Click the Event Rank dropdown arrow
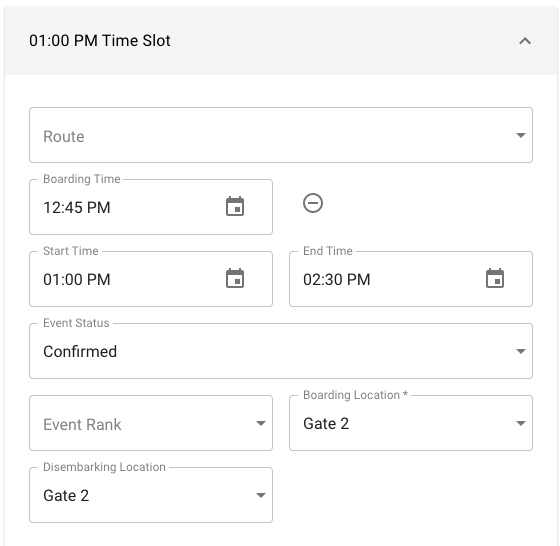Viewport: 560px width, 546px height. [261, 424]
